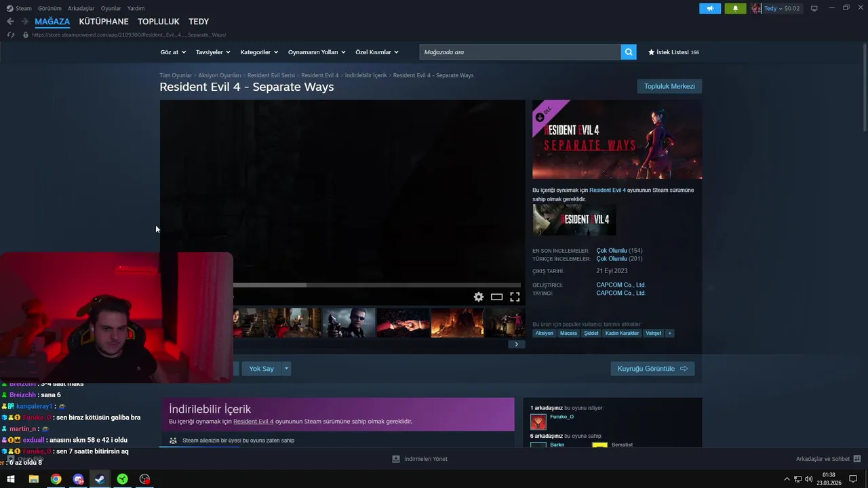Viewport: 868px width, 488px height.
Task: Click the blue announcements megaphone button
Action: 710,8
